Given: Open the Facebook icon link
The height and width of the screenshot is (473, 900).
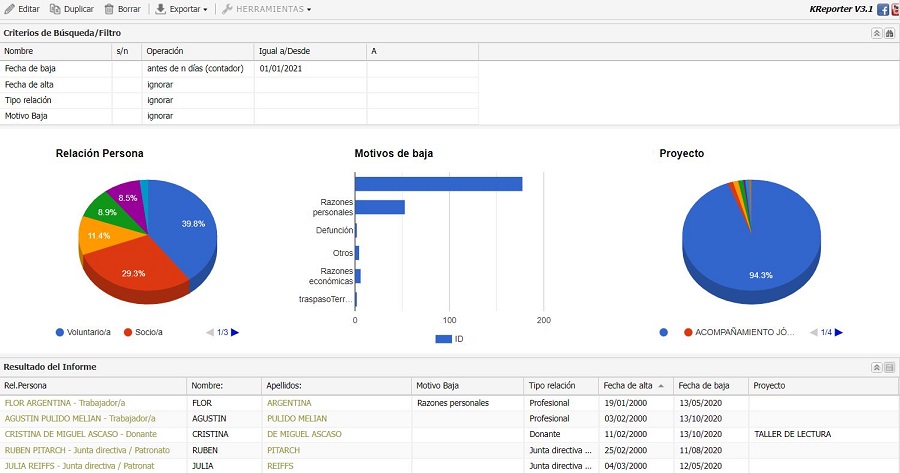Looking at the screenshot, I should point(882,9).
